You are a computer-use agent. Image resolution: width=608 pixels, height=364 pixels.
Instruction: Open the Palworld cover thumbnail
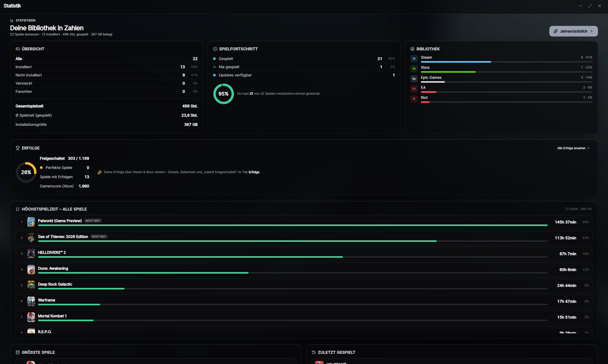[31, 222]
